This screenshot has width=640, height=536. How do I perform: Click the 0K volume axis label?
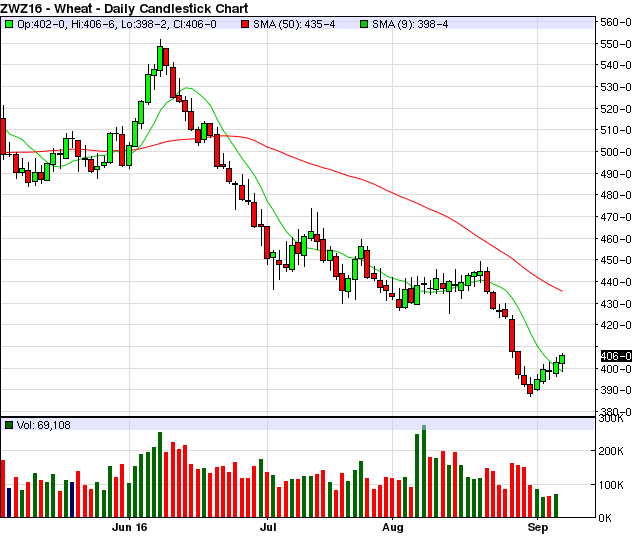point(605,518)
